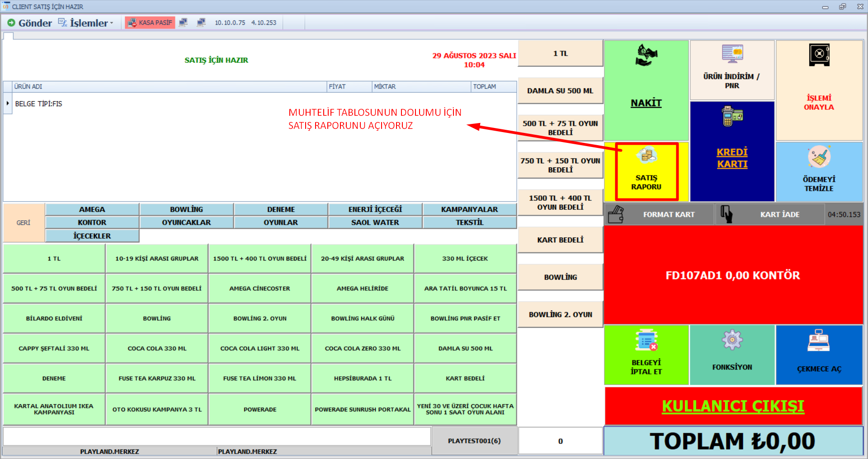The image size is (868, 459).
Task: Expand the Belge Tipi row arrow
Action: (x=8, y=104)
